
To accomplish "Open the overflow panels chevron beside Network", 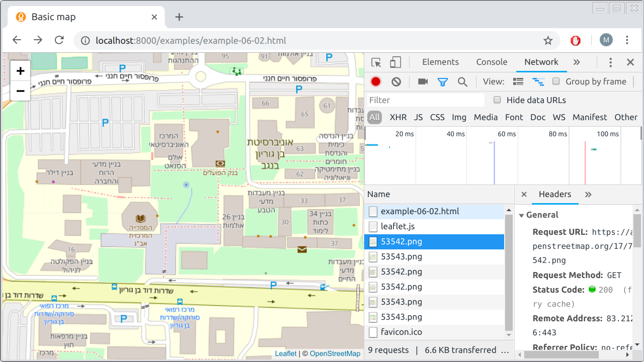I will tap(577, 62).
